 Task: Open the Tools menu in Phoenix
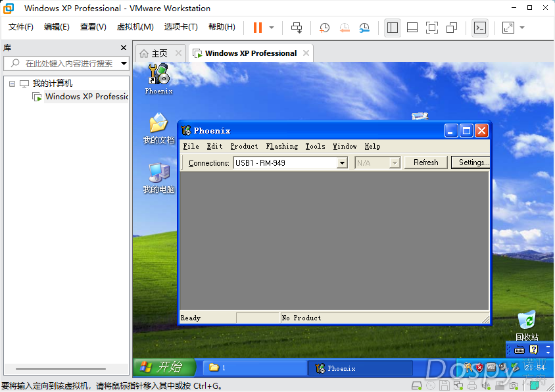pyautogui.click(x=315, y=146)
